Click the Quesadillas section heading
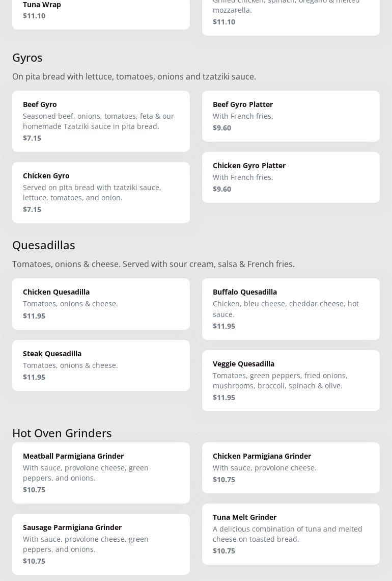 pyautogui.click(x=44, y=245)
